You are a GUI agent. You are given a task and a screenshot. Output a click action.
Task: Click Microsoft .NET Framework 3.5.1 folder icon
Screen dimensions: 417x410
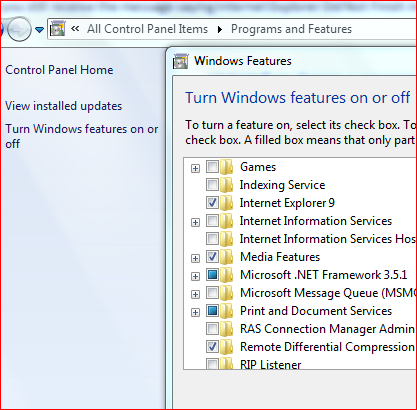click(227, 275)
